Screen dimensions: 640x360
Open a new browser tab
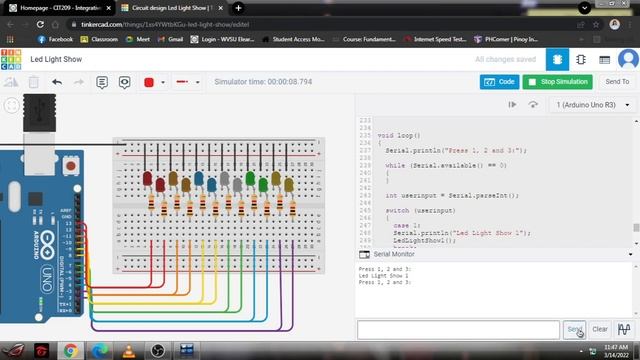coord(238,8)
